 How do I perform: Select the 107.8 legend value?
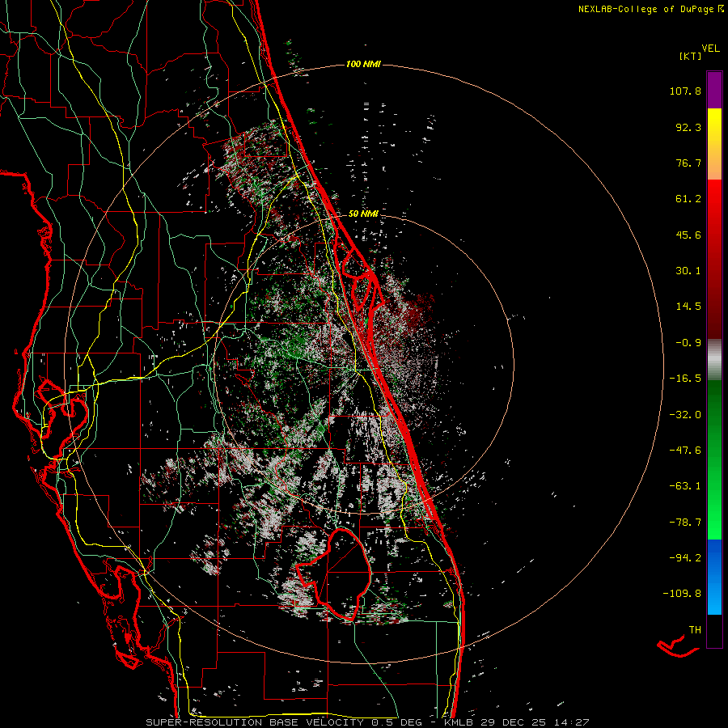pyautogui.click(x=685, y=91)
